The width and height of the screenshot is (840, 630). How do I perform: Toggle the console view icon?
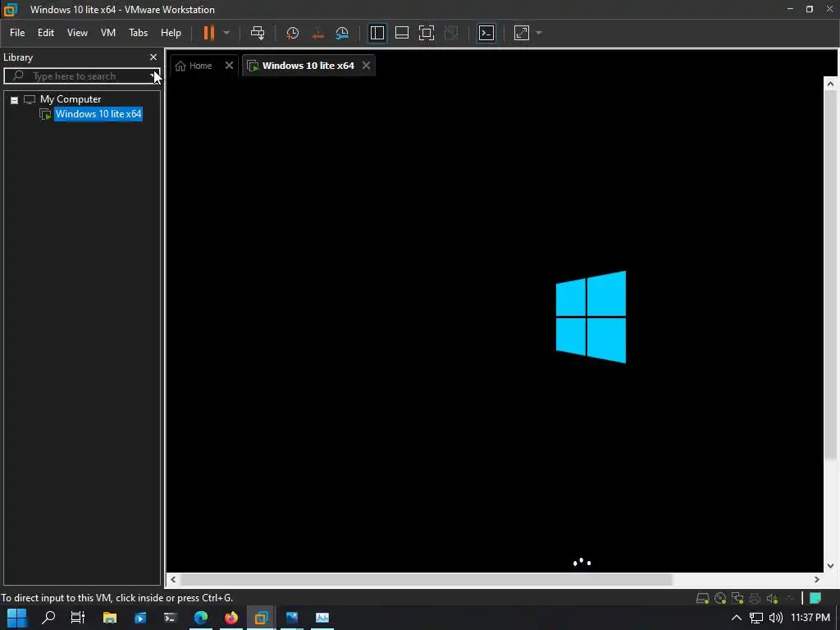[486, 33]
